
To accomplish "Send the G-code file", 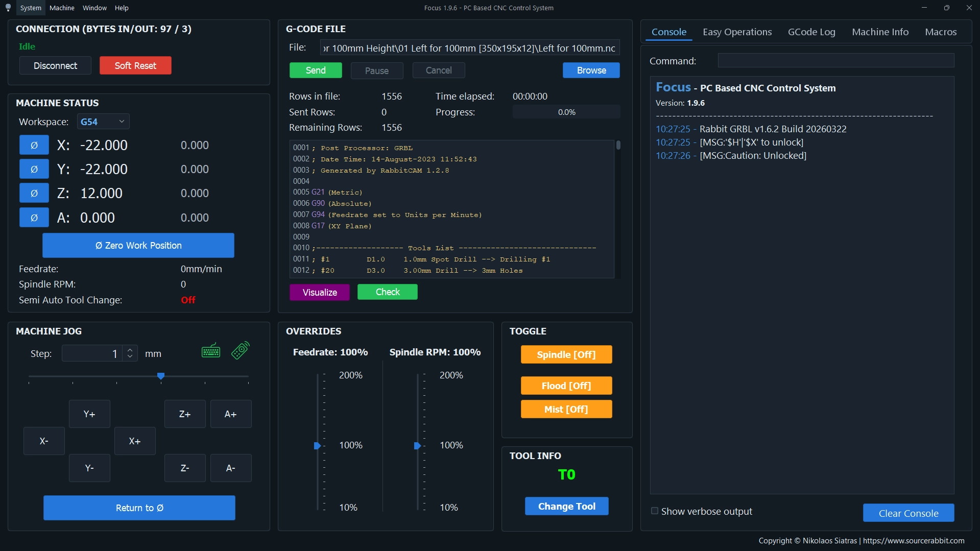I will coord(316,70).
